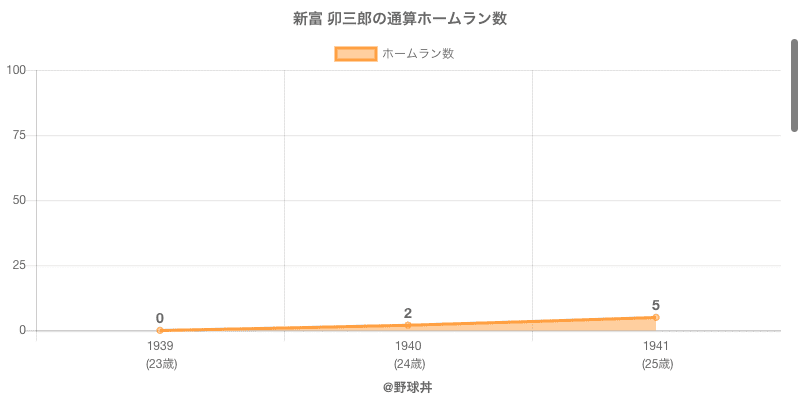Toggle the ホームラン数 legend label
800x400 pixels.
point(418,54)
